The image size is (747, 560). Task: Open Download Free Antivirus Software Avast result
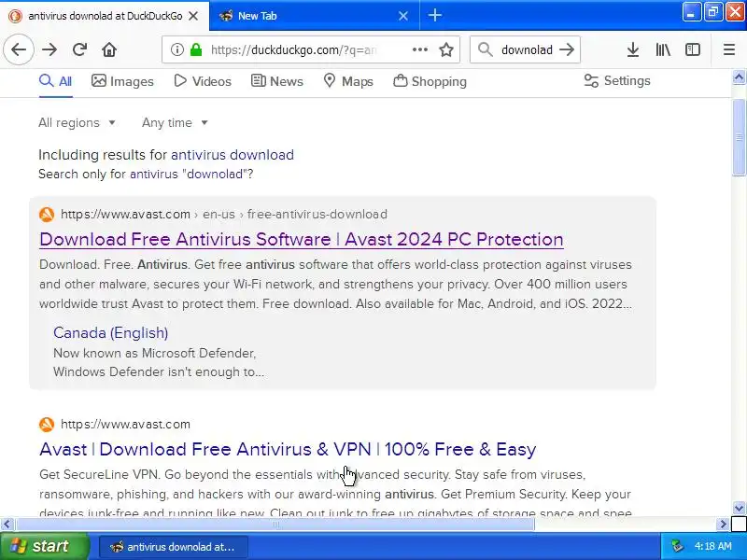(x=301, y=239)
